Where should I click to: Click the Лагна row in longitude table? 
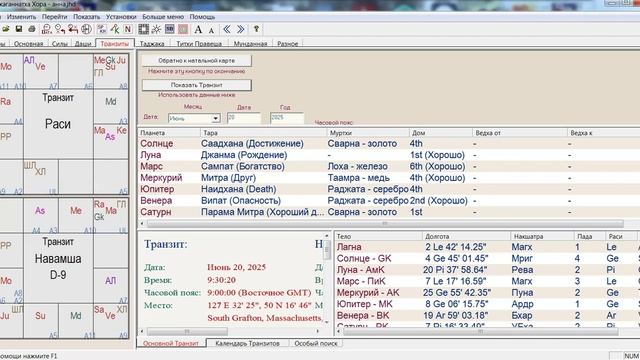(487, 247)
